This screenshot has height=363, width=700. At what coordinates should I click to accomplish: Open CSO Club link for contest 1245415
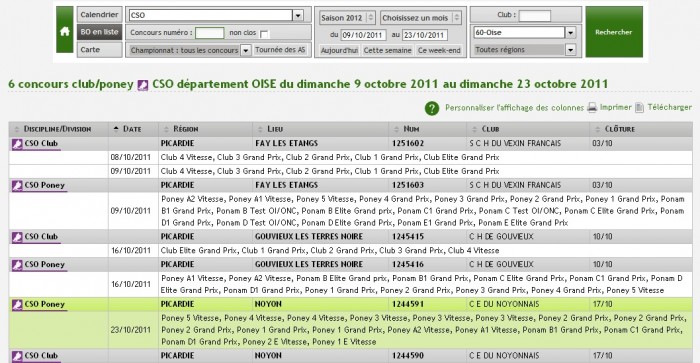coord(42,237)
